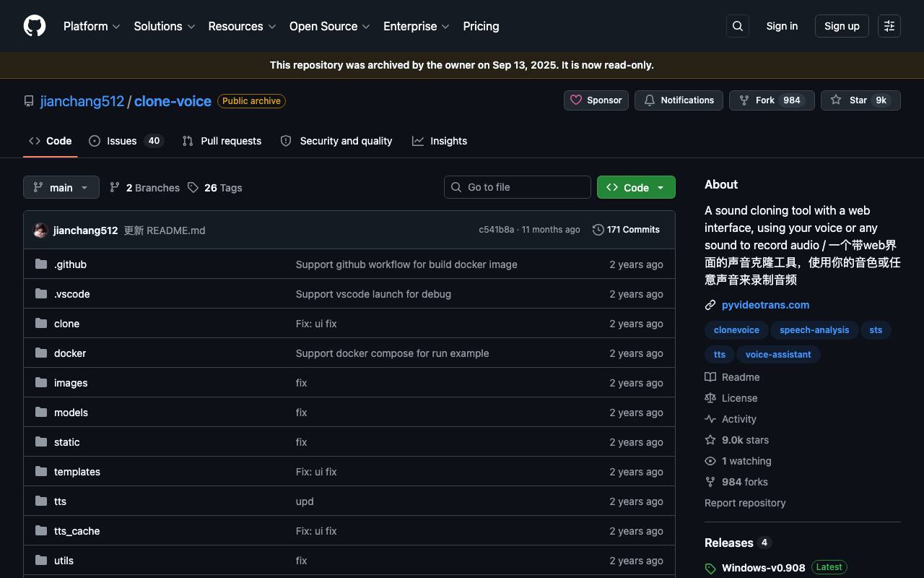Screen dimensions: 924x578
Task: Switch to the Pull requests tab
Action: coord(222,141)
